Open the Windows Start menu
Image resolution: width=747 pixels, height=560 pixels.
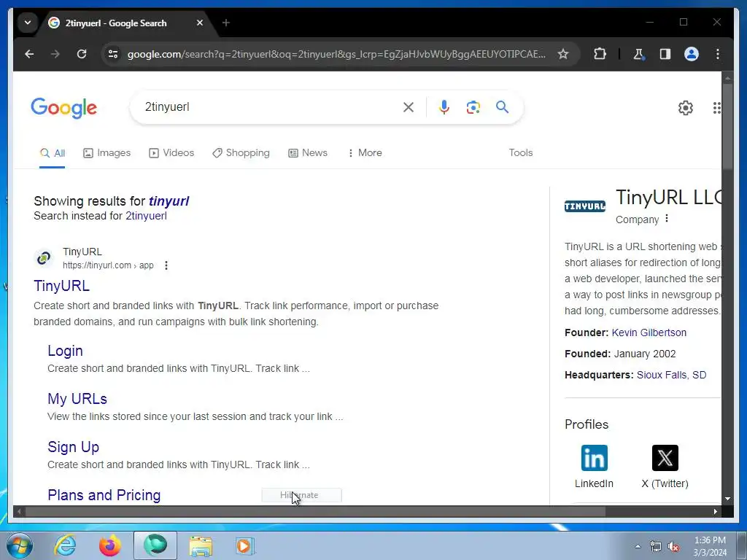coord(19,545)
